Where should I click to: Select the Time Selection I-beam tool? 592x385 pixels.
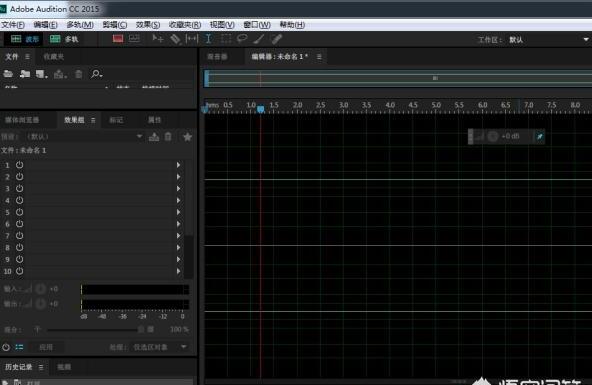coord(208,39)
